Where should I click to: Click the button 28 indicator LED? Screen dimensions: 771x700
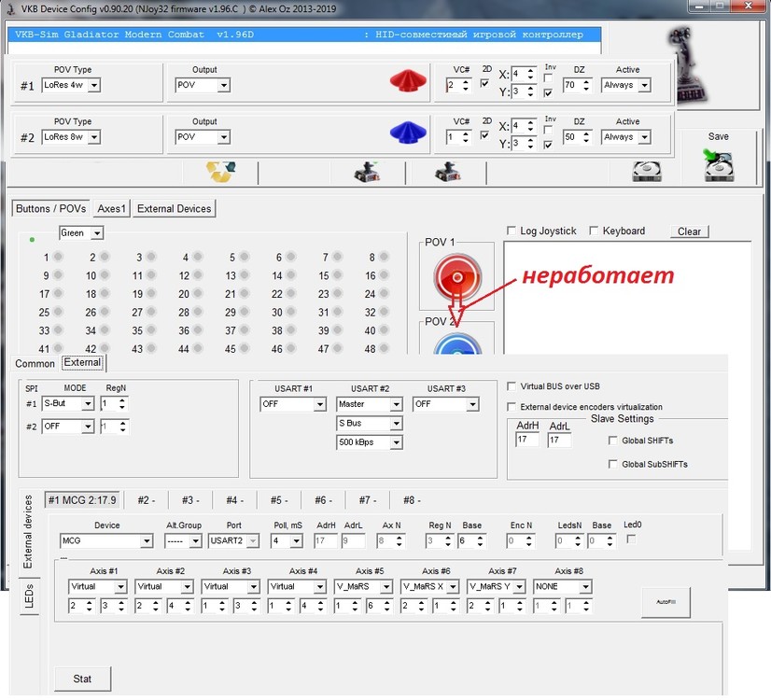198,312
